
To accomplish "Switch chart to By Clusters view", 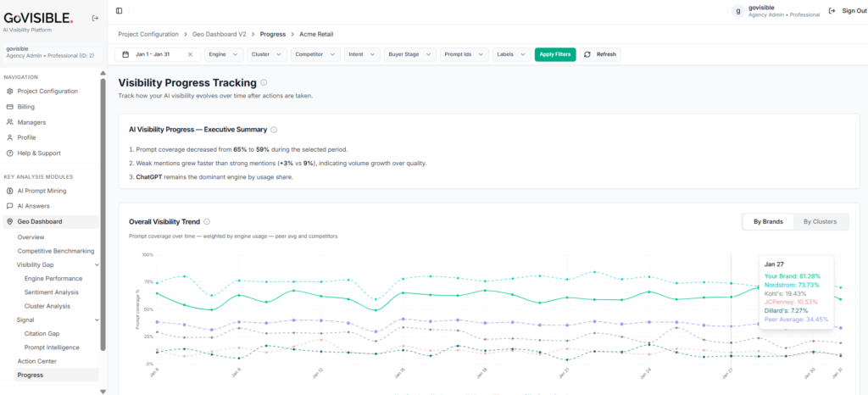I will click(820, 222).
